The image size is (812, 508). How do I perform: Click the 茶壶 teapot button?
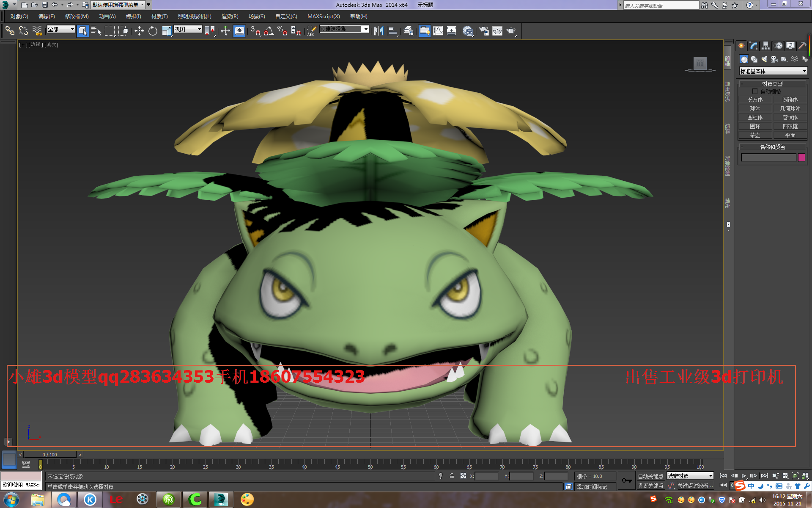tap(755, 135)
